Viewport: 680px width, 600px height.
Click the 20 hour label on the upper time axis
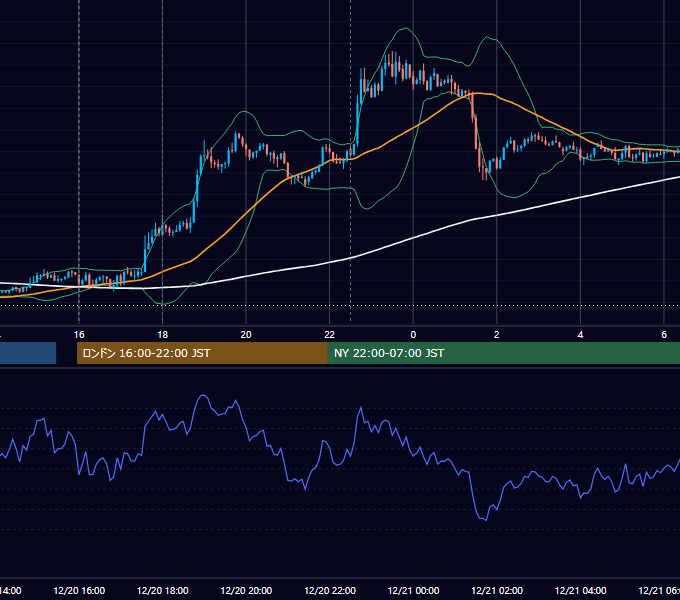(x=246, y=335)
